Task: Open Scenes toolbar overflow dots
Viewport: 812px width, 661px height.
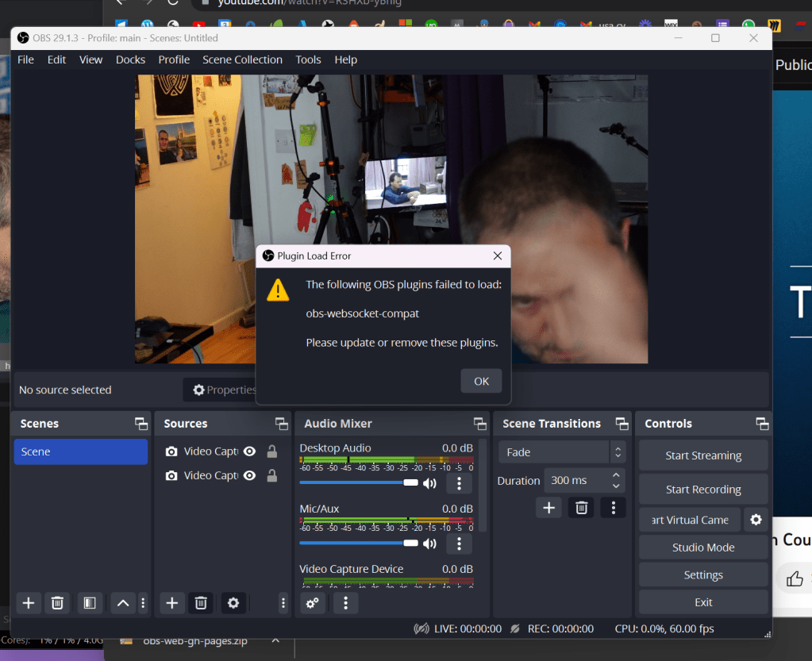Action: point(143,603)
